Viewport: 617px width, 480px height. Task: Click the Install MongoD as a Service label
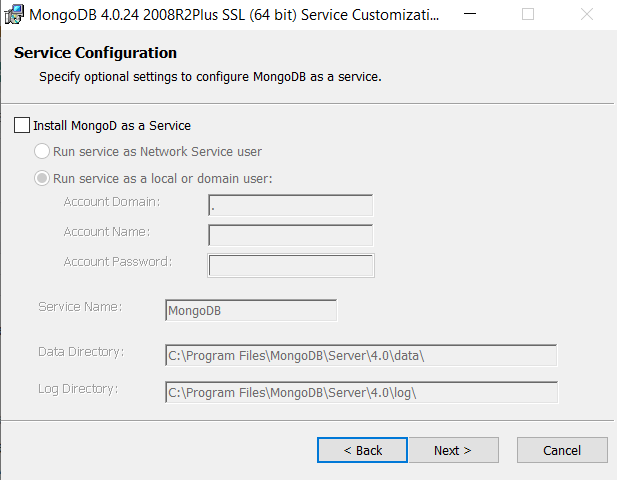coord(112,126)
